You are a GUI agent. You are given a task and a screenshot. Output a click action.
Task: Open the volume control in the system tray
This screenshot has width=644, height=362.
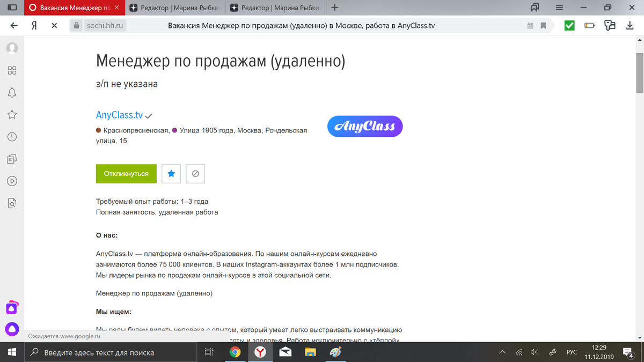coord(534,352)
